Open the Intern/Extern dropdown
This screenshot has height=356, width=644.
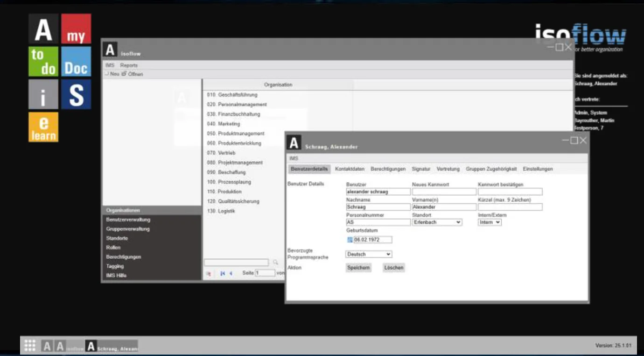490,222
